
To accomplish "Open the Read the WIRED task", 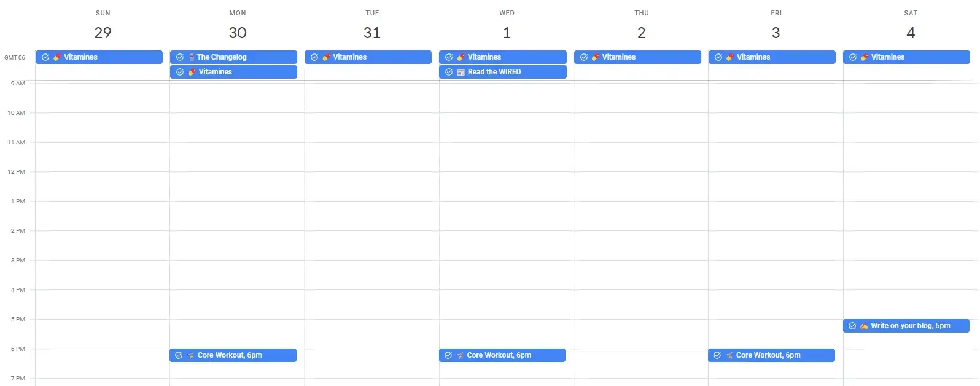I will click(494, 72).
